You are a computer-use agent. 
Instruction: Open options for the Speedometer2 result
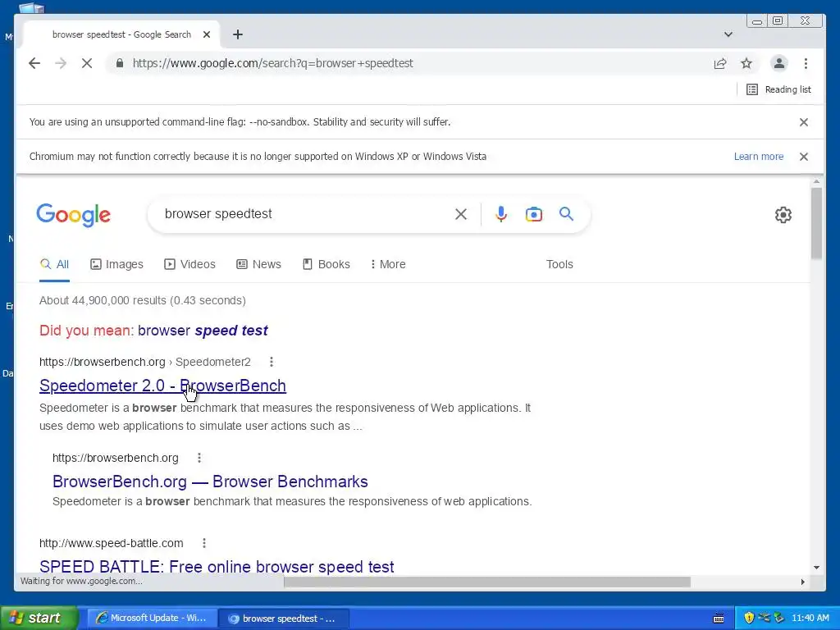pyautogui.click(x=272, y=362)
